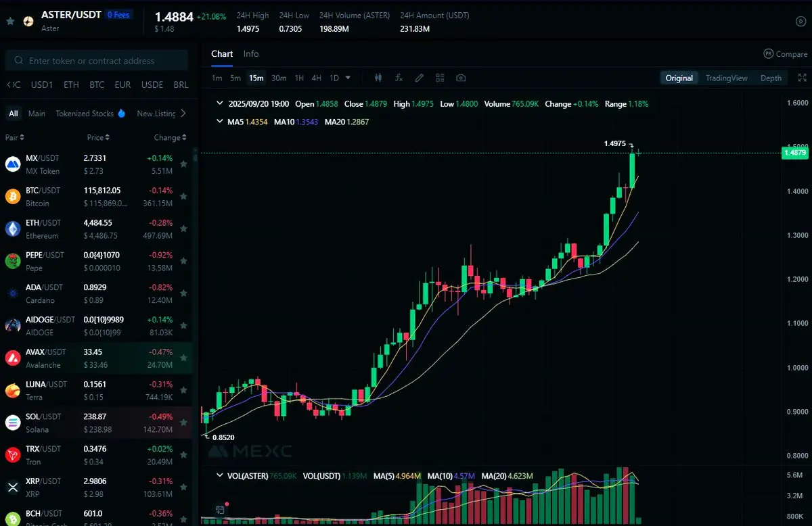Set chart interval to 1m

(217, 78)
